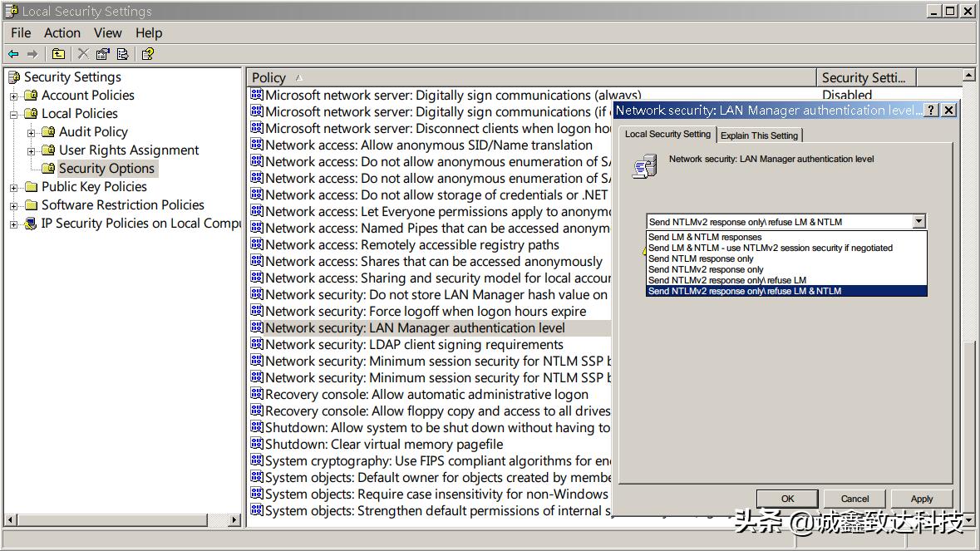Screen dimensions: 980x551
Task: Click icon of Shutdown: Clear virtual memory pagefile
Action: click(x=256, y=444)
